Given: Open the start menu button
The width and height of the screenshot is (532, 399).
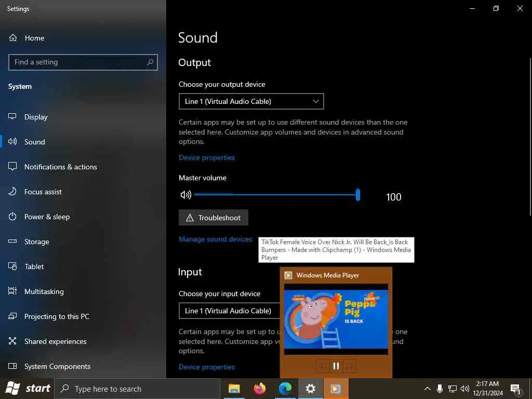Looking at the screenshot, I should 27,389.
